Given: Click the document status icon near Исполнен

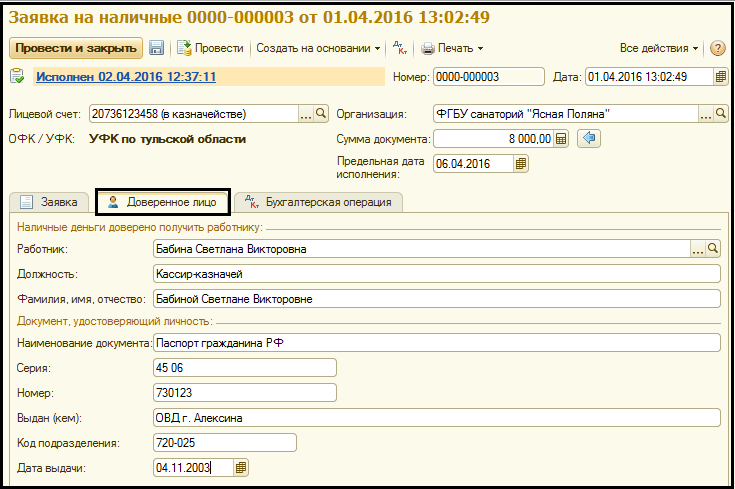Looking at the screenshot, I should coord(17,76).
